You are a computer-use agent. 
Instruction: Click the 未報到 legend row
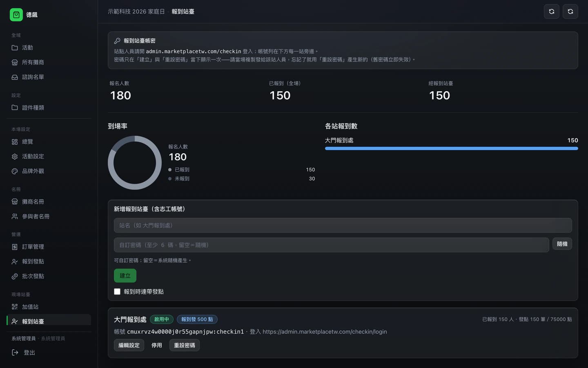tap(242, 179)
